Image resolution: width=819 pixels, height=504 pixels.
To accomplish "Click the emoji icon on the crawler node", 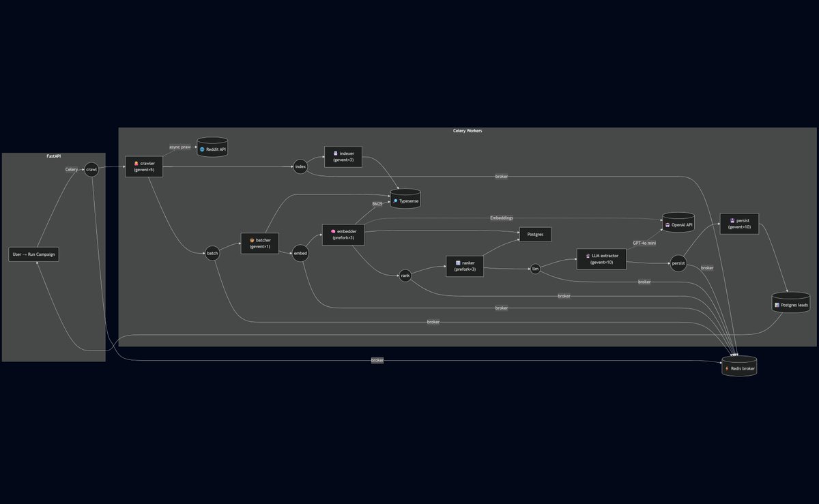I will point(136,163).
